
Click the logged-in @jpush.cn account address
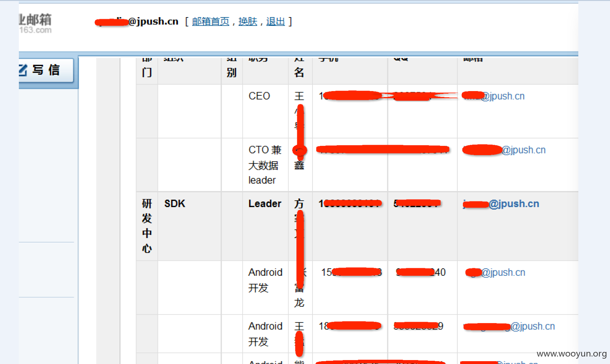137,22
